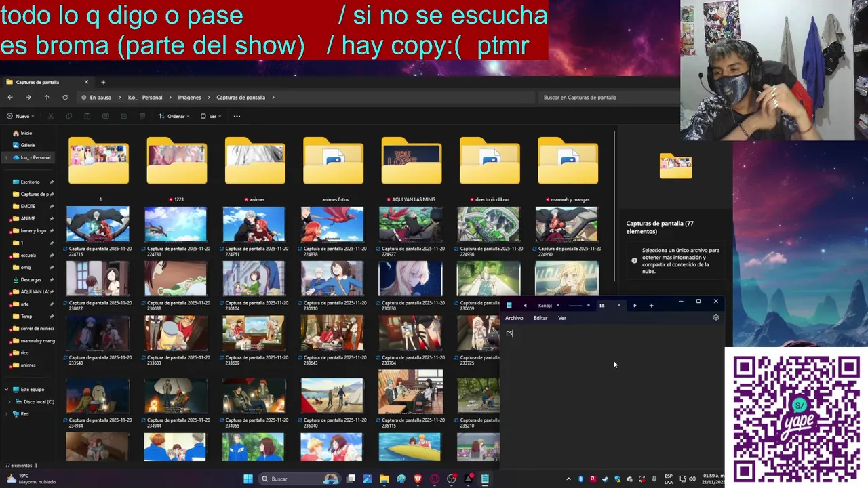Click the Share toolbar icon
Image resolution: width=868 pixels, height=488 pixels.
pyautogui.click(x=123, y=116)
